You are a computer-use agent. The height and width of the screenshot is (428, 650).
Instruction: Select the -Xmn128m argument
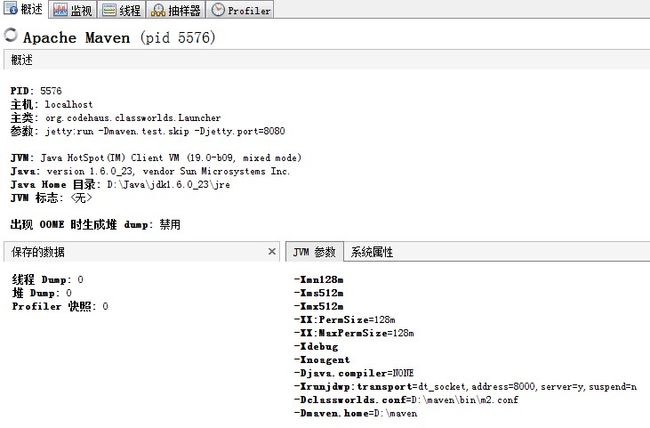click(x=318, y=280)
